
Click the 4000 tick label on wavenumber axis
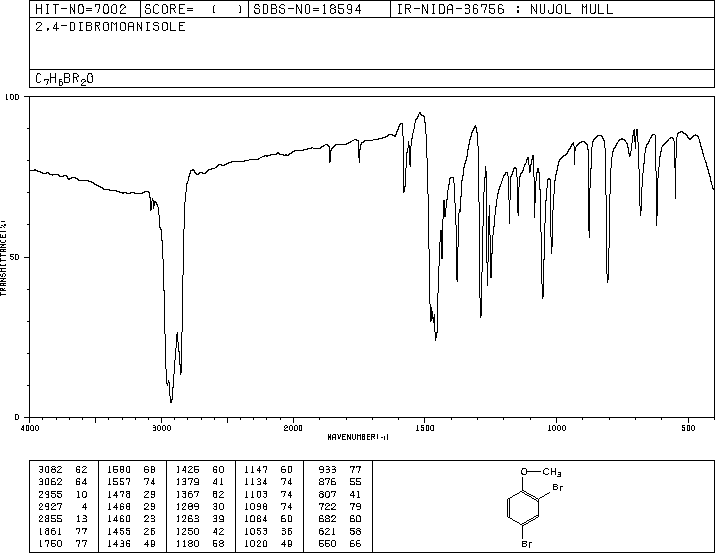click(x=30, y=428)
